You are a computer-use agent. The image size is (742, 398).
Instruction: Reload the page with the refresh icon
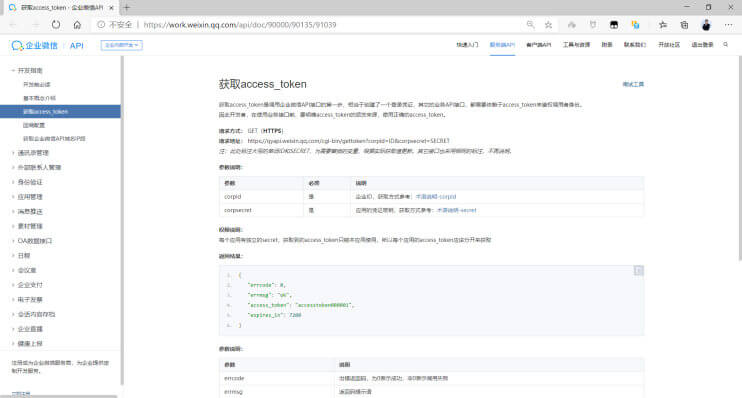[x=56, y=25]
